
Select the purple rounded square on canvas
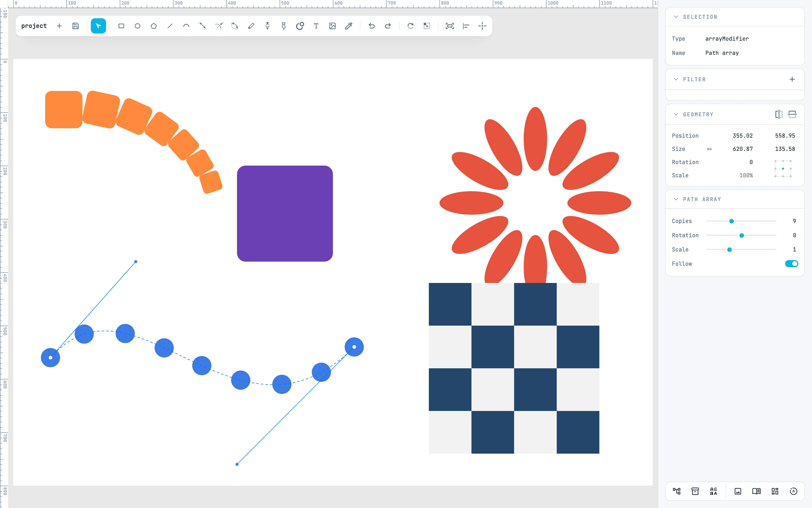coord(285,214)
